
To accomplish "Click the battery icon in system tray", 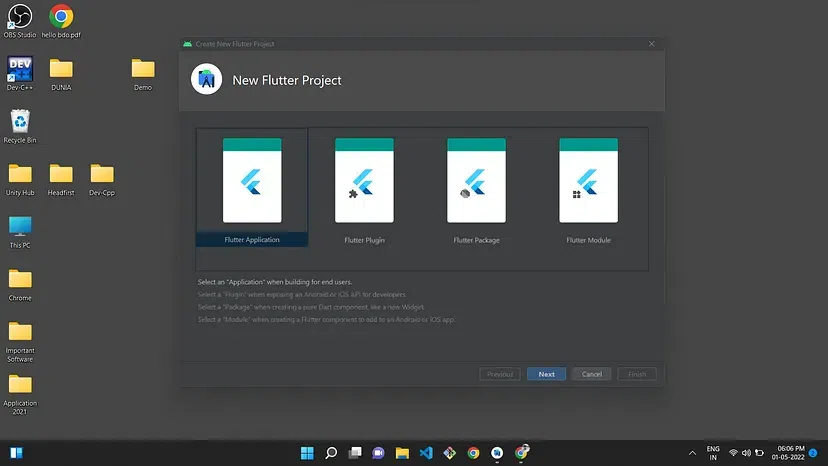I will tap(759, 453).
